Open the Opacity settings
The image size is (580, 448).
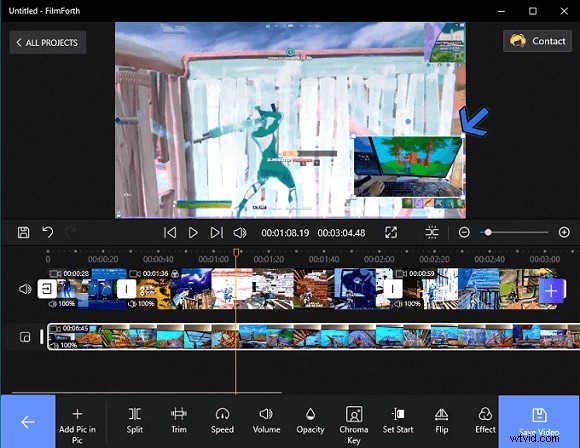(x=310, y=421)
